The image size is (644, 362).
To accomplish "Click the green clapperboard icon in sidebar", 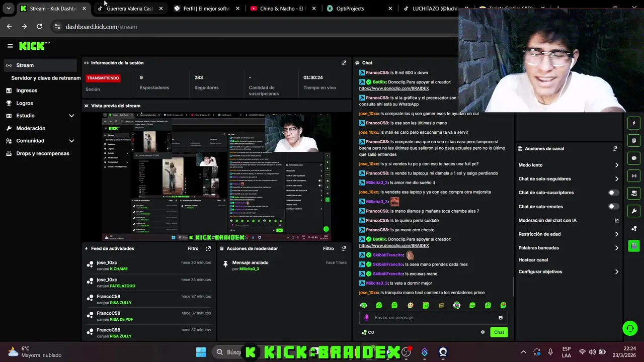I will (x=634, y=246).
